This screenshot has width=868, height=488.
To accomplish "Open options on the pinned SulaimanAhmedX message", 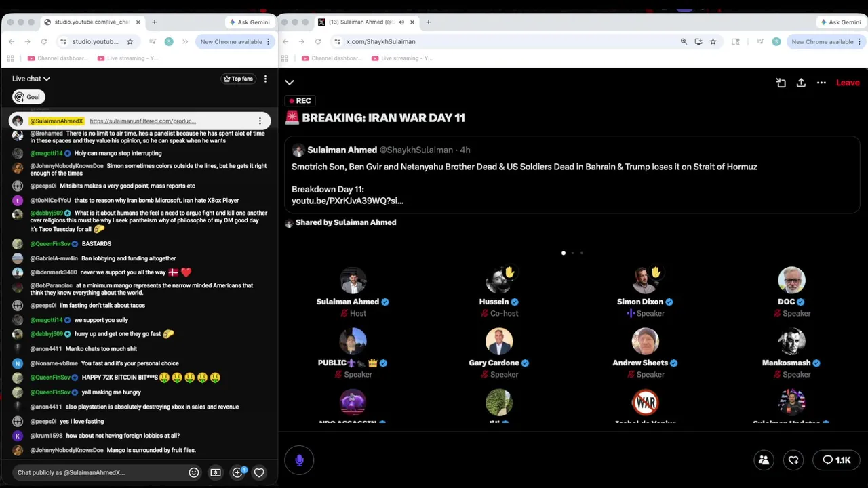I will pyautogui.click(x=260, y=121).
